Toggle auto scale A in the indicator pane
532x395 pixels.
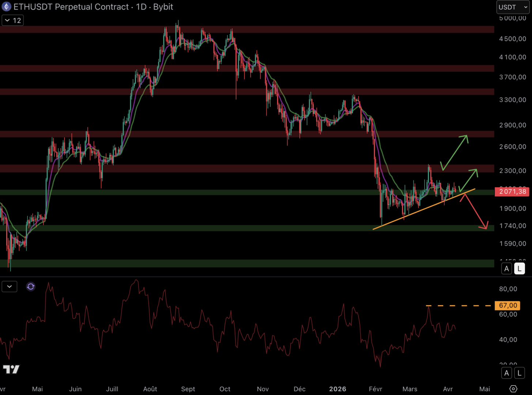pyautogui.click(x=506, y=373)
